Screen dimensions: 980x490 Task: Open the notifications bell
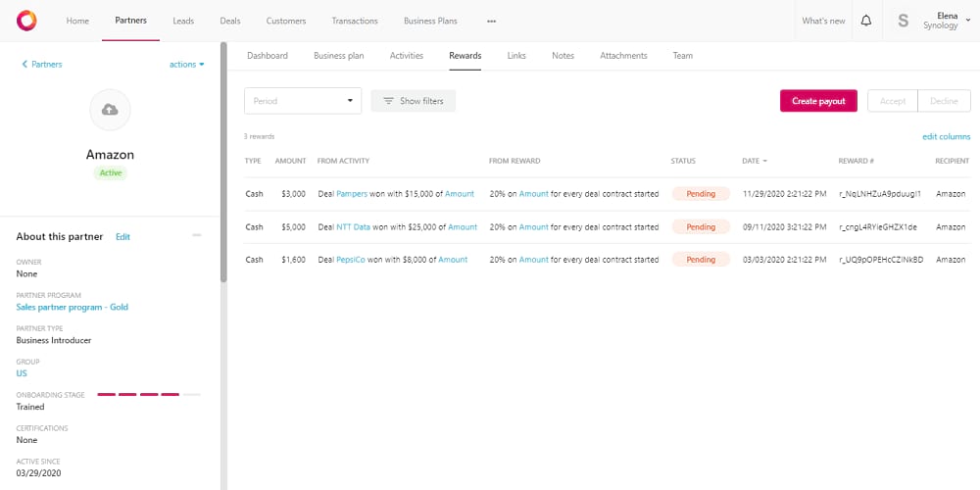[865, 21]
